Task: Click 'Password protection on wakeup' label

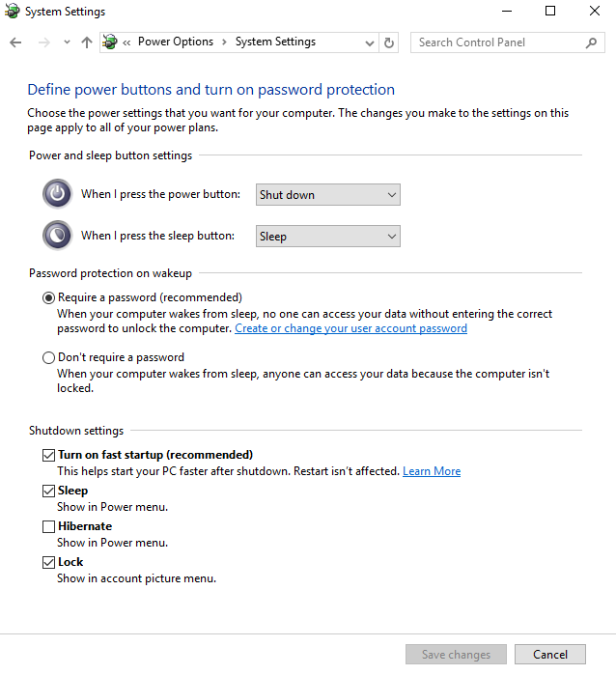Action: point(110,273)
